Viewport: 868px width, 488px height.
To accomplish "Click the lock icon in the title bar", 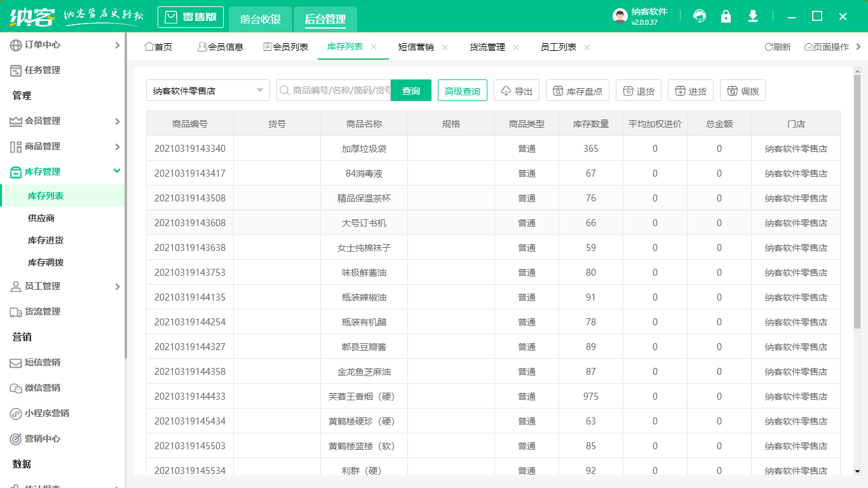I will (726, 16).
